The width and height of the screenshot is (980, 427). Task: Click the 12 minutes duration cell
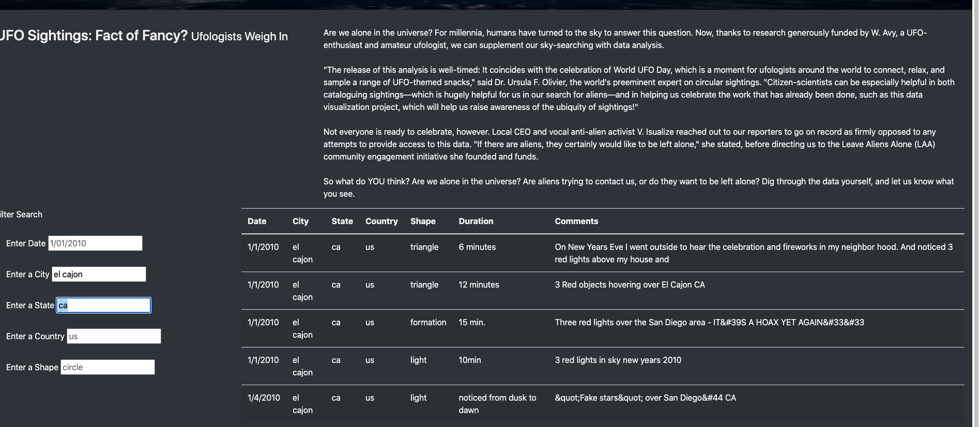pyautogui.click(x=478, y=284)
